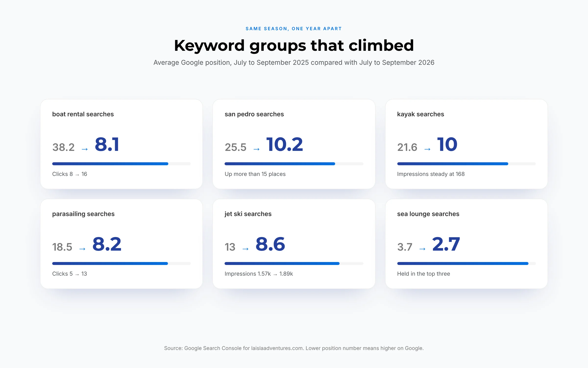Click the blue arrow between 18.5 and 8.2

click(82, 249)
